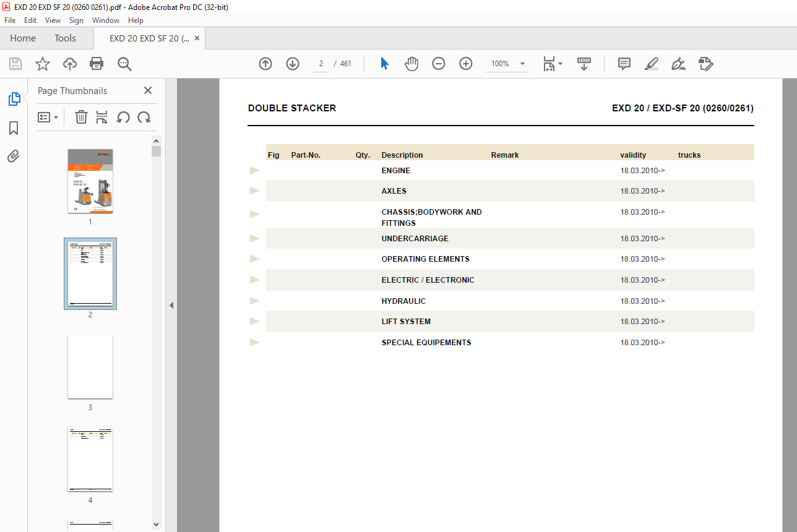Expand the LIFT SYSTEM row arrow
Viewport: 797px width, 532px height.
click(x=254, y=321)
